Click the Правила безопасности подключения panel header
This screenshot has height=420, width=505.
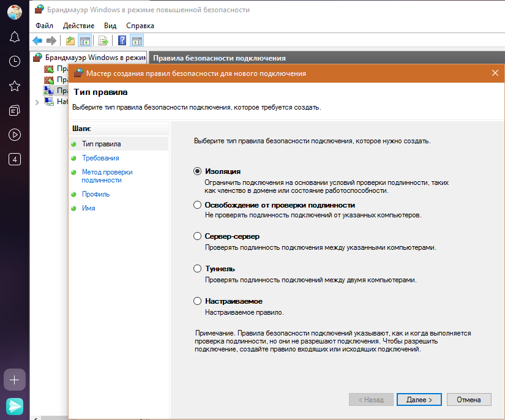click(327, 58)
